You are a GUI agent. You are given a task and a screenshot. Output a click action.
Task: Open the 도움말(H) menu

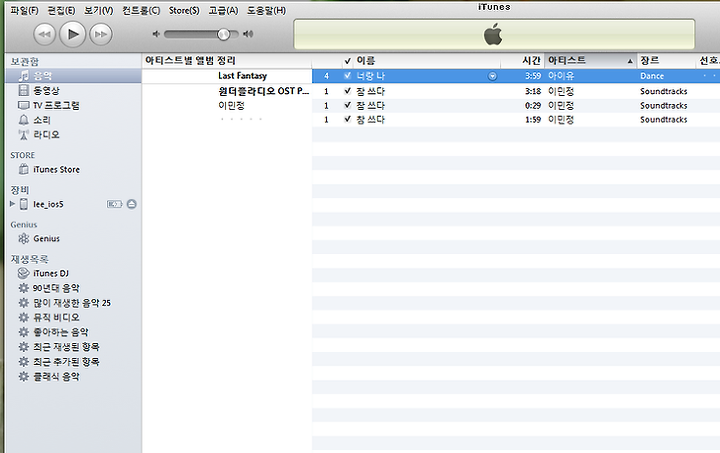(x=266, y=10)
